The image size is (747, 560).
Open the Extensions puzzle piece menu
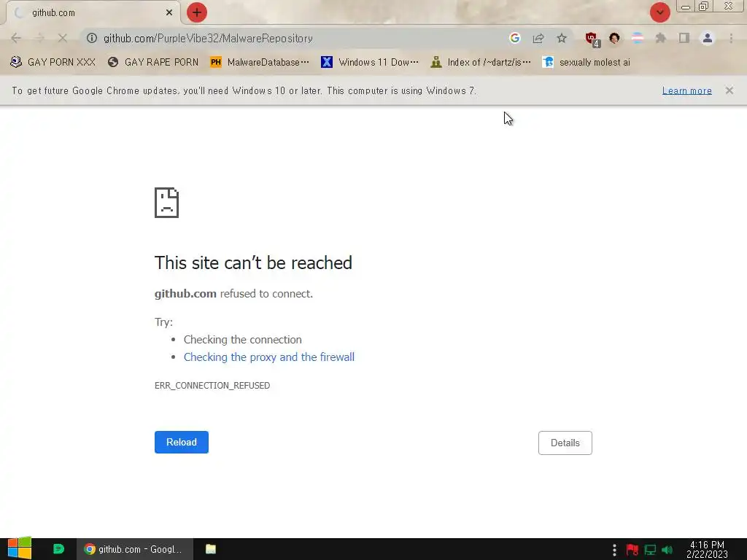[x=661, y=38]
